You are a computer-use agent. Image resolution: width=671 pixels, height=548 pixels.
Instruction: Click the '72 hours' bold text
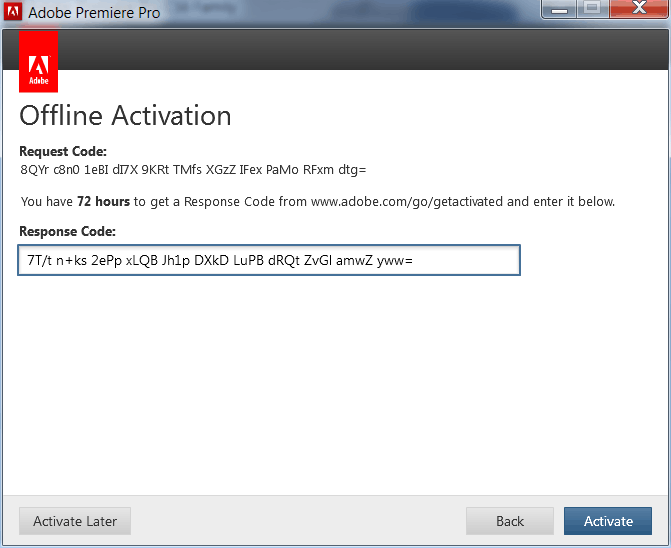click(x=103, y=201)
